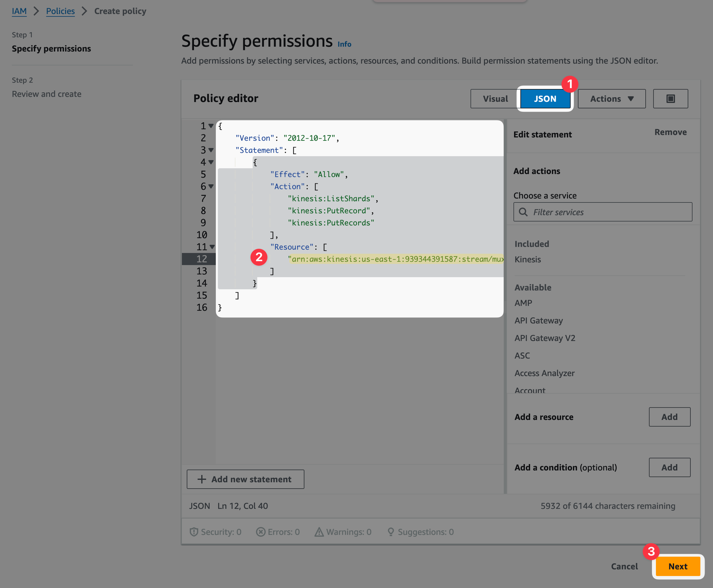Image resolution: width=713 pixels, height=588 pixels.
Task: Select API Gateway V2 in Available services
Action: pyautogui.click(x=545, y=338)
